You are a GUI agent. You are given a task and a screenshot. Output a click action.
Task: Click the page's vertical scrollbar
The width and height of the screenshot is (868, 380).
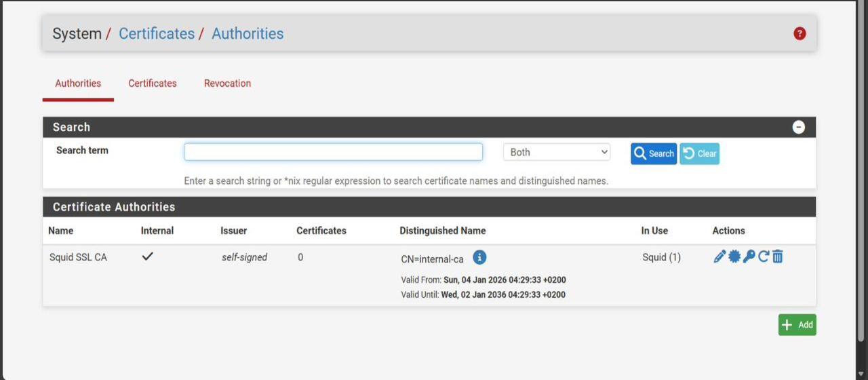(x=861, y=170)
